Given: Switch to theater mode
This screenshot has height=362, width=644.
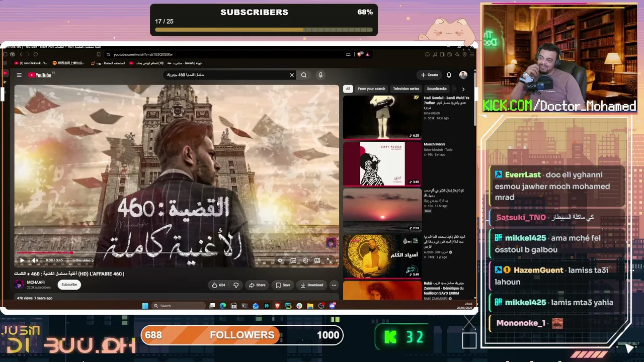Looking at the screenshot, I should 317,260.
